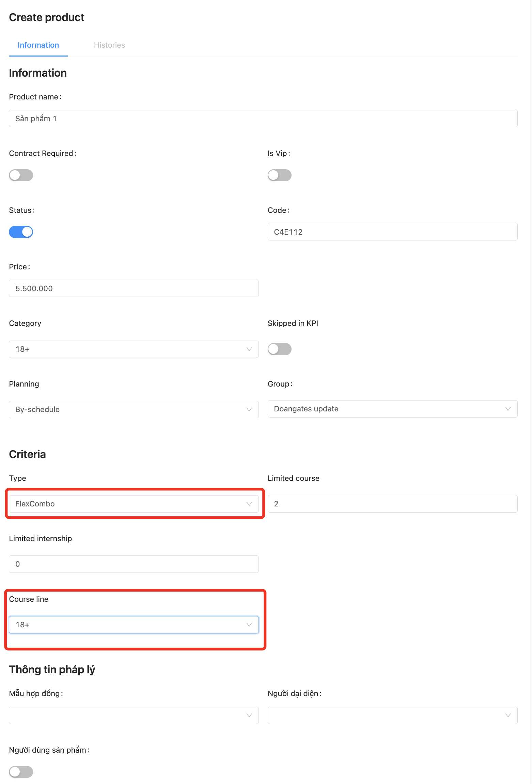532x784 pixels.
Task: Edit the Price field value
Action: coord(134,288)
